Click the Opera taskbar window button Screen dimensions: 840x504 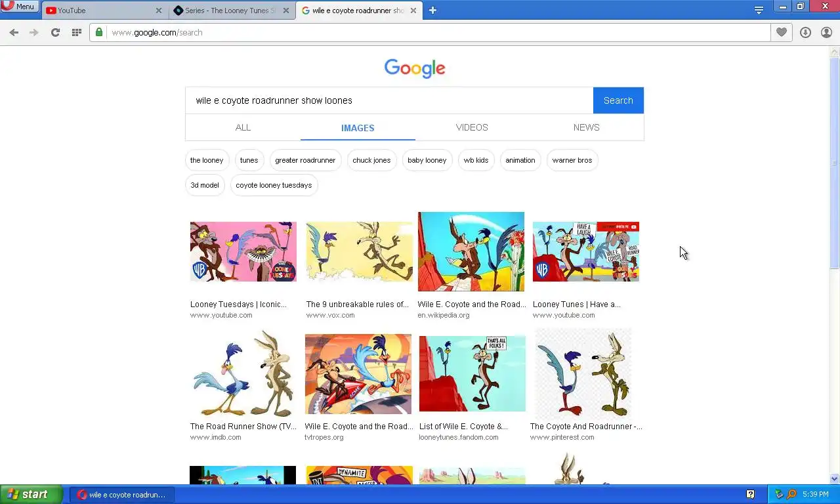(x=122, y=494)
